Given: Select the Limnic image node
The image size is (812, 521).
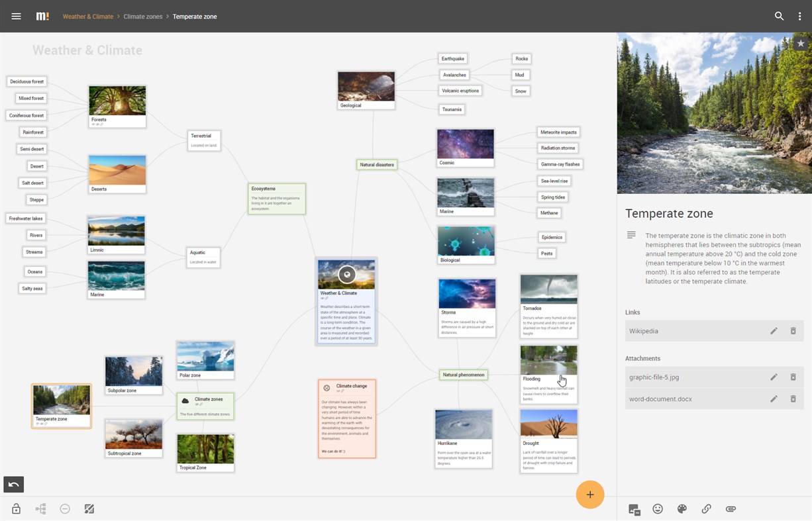Looking at the screenshot, I should 117,235.
